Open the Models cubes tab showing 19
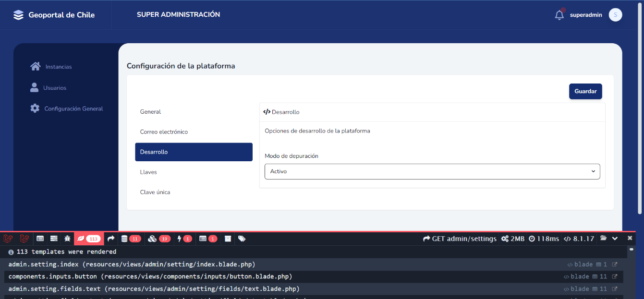644x299 pixels. click(x=158, y=239)
